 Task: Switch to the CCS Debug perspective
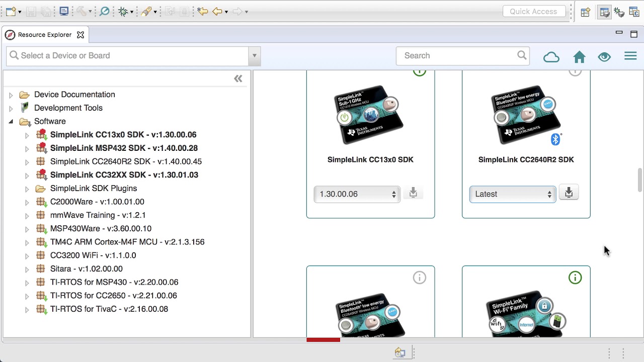pyautogui.click(x=619, y=12)
